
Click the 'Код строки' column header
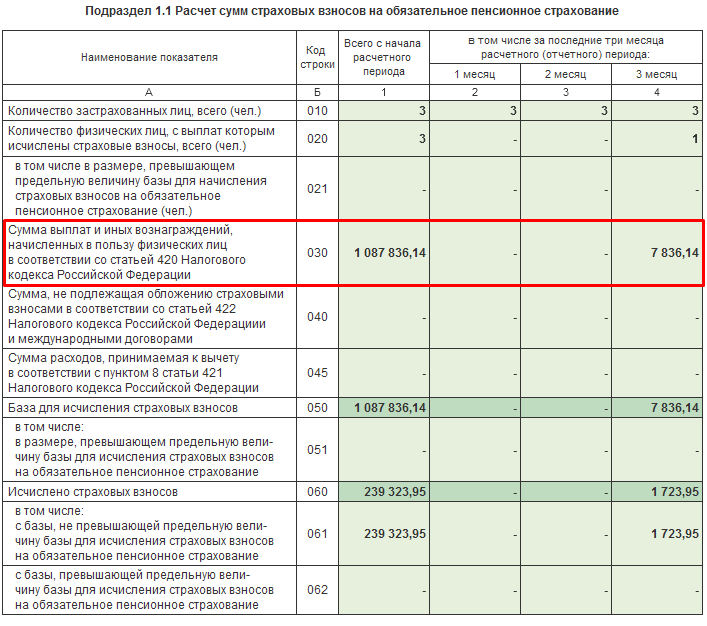pos(317,57)
